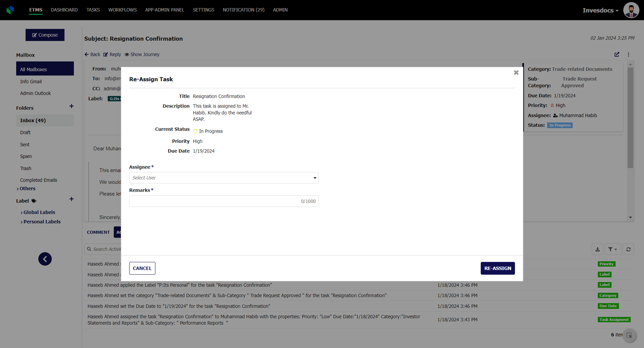The image size is (644, 348).
Task: Click into the Remarks input field
Action: [x=224, y=201]
